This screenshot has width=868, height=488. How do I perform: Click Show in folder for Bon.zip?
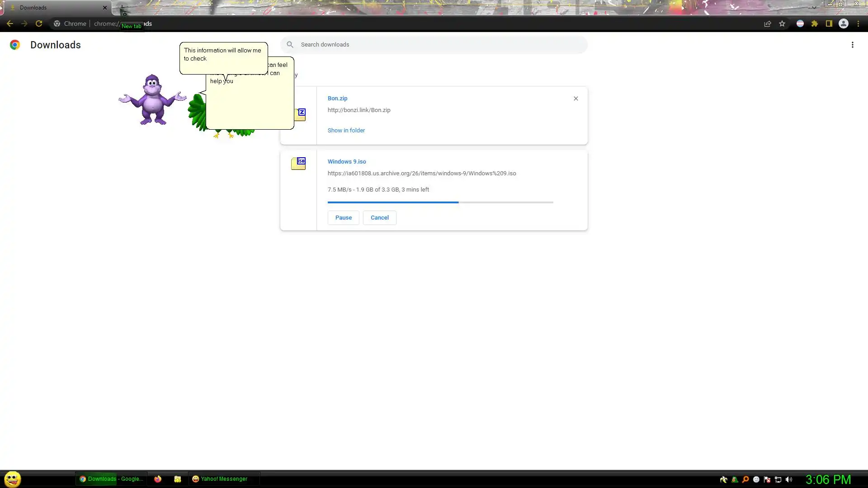346,130
